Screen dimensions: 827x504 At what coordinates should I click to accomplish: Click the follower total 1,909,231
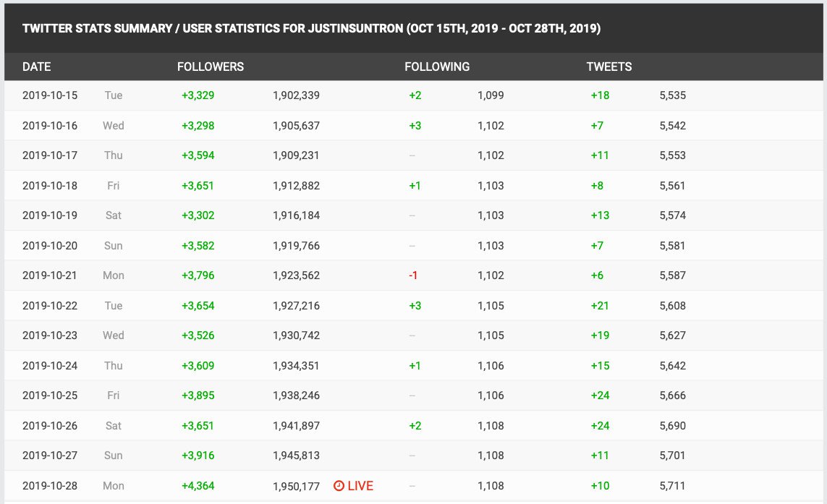(296, 155)
